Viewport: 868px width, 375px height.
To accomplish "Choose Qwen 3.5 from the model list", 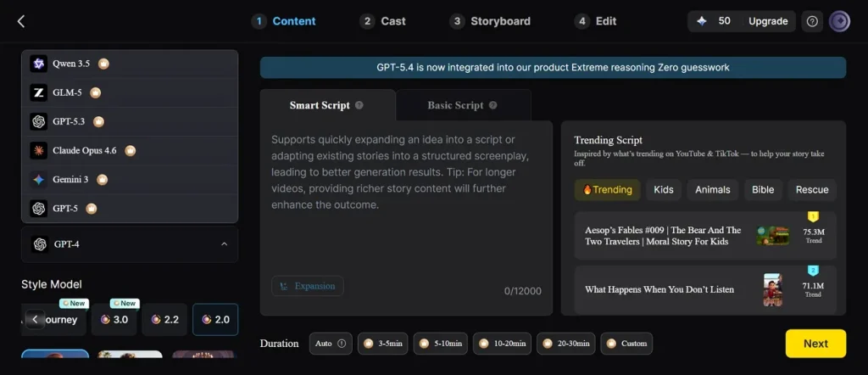I will [x=130, y=64].
